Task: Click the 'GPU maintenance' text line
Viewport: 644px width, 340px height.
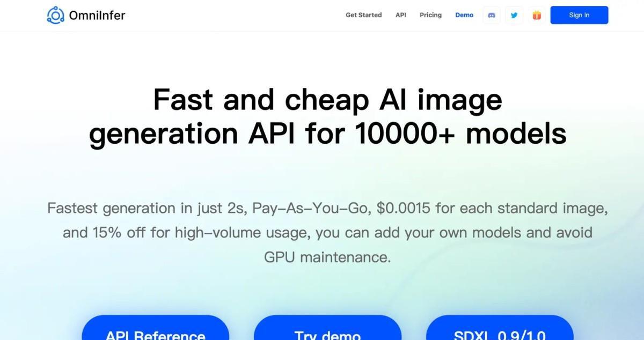Action: [327, 257]
